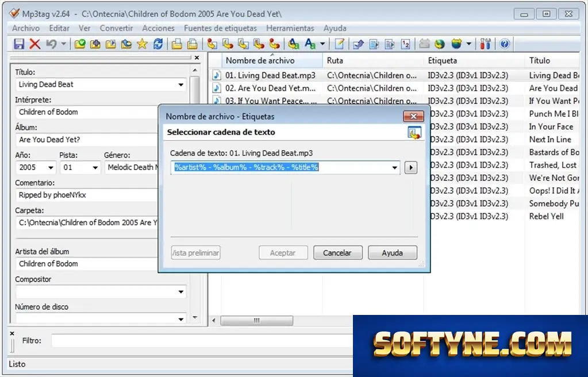Click the horizontal scrollbar thumb under file list
The height and width of the screenshot is (377, 588).
point(257,320)
